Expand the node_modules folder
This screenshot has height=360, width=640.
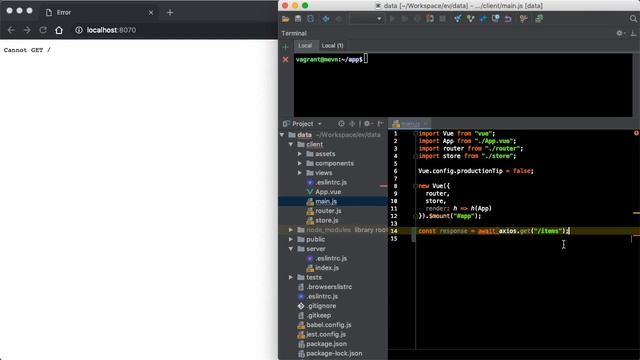tap(291, 230)
